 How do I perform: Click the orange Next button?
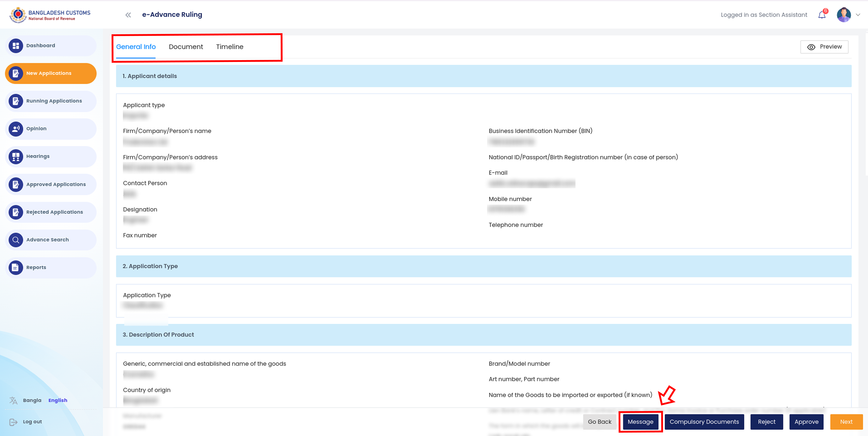click(846, 422)
